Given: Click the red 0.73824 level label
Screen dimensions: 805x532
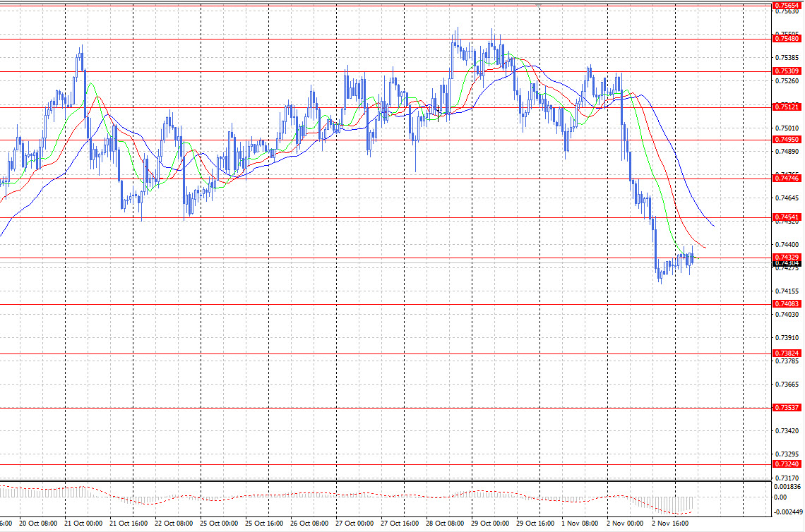Looking at the screenshot, I should [787, 353].
